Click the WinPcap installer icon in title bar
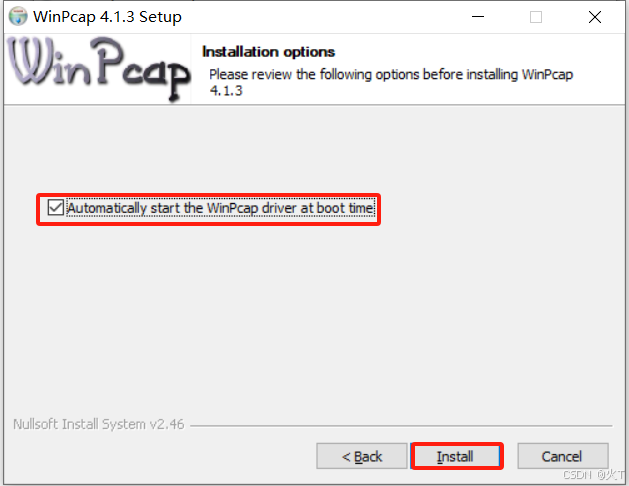 tap(18, 16)
